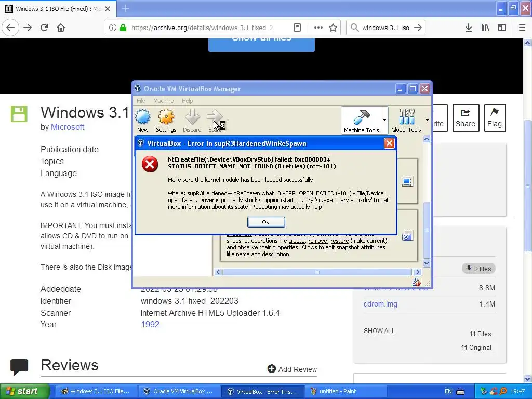The height and width of the screenshot is (399, 532).
Task: Close the Windows 3.1 ISO File tab
Action: (x=108, y=9)
